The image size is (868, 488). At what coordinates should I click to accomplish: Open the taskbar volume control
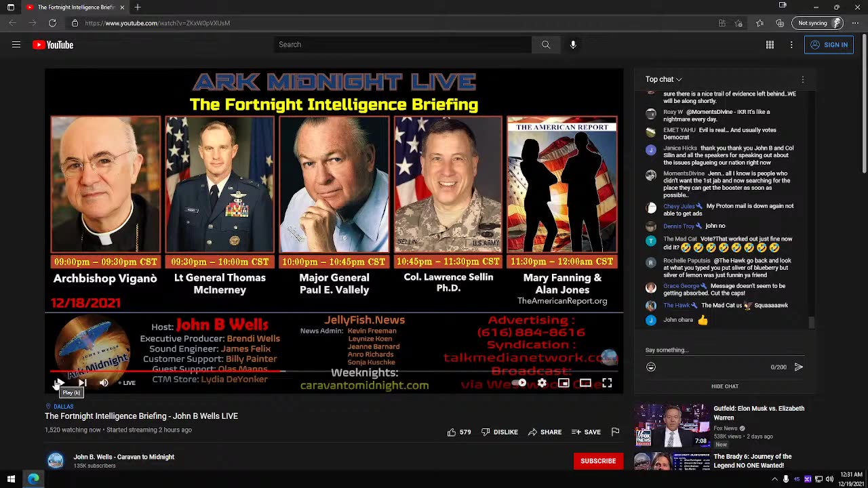pos(829,479)
